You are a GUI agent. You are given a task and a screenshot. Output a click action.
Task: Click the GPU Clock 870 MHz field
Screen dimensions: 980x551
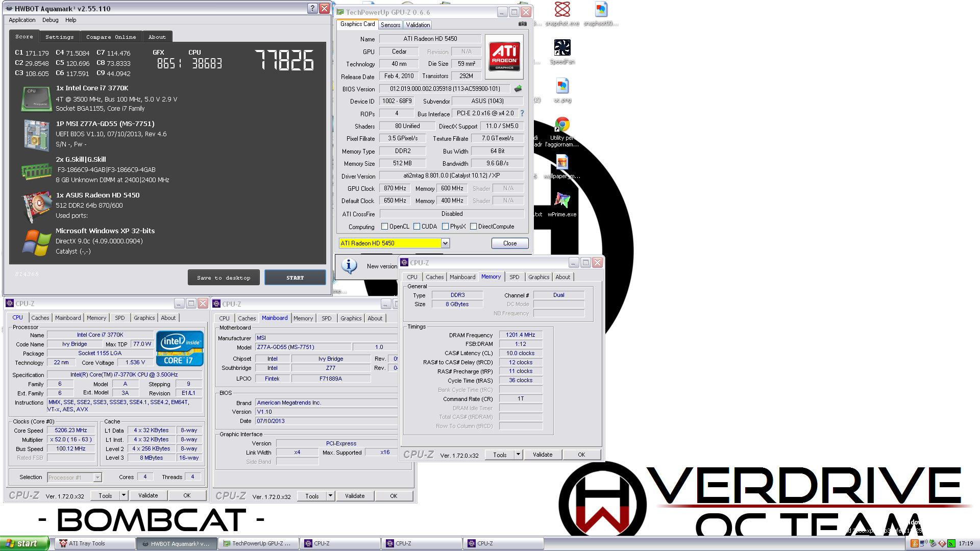(395, 188)
